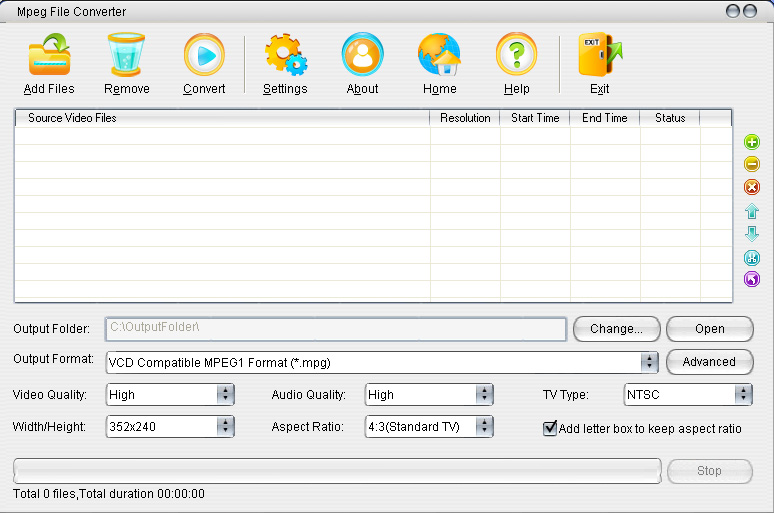Viewport: 774px width, 513px height.
Task: Click the green plus add icon
Action: (x=752, y=142)
